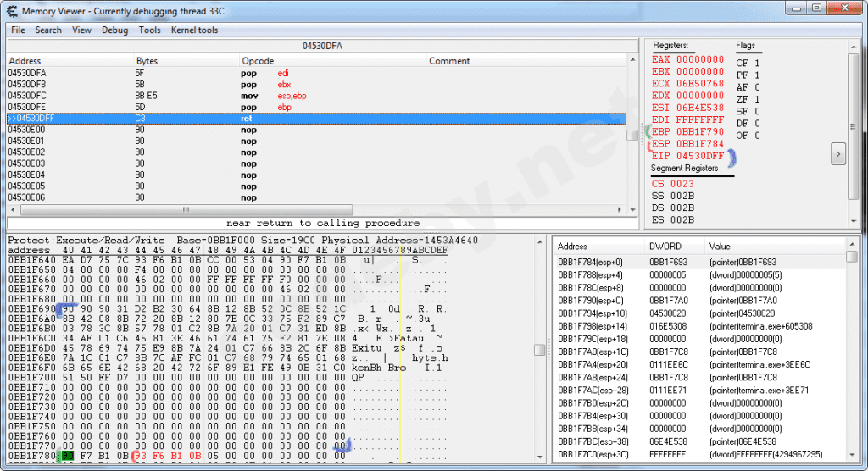Click the Comment column header
Screen dimensions: 868x471
(x=526, y=61)
